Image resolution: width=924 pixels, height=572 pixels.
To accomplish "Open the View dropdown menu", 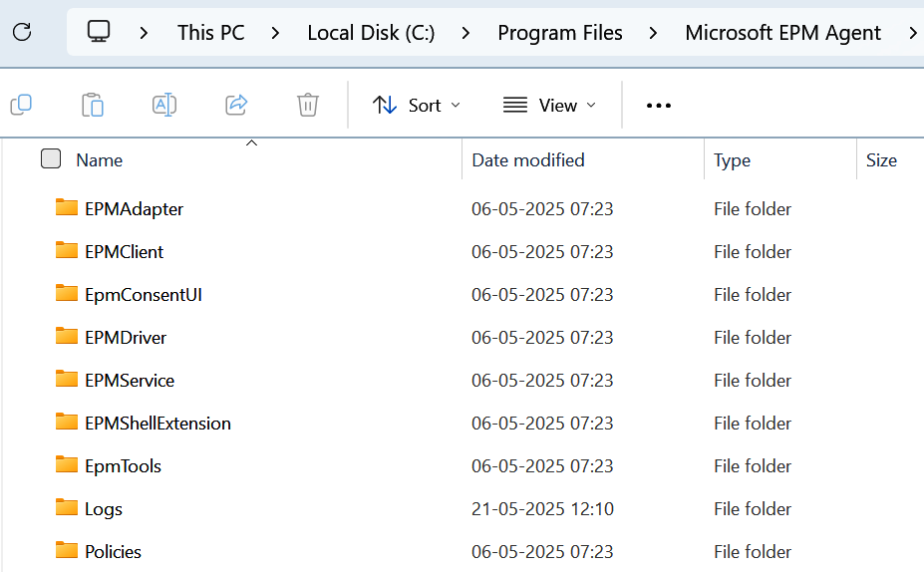I will [549, 106].
